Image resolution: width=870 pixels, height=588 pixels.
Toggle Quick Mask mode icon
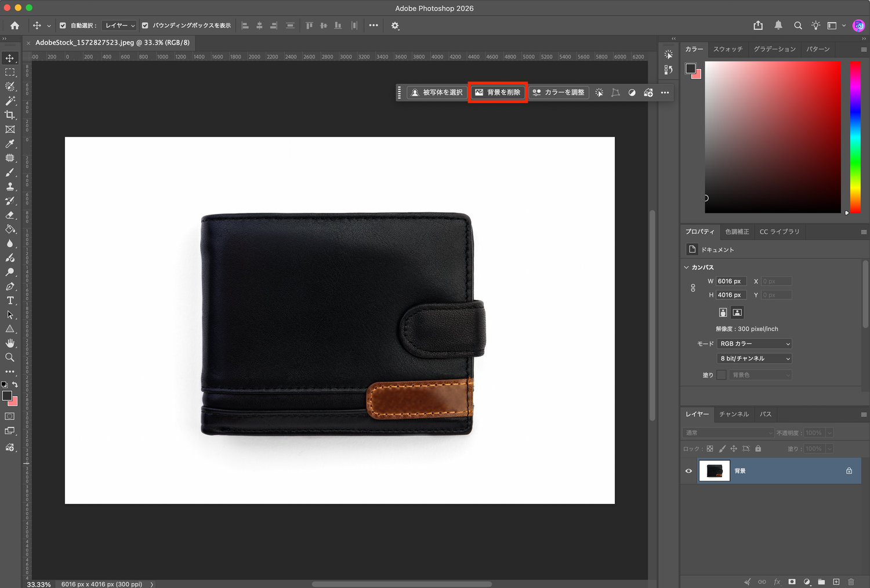[x=10, y=416]
